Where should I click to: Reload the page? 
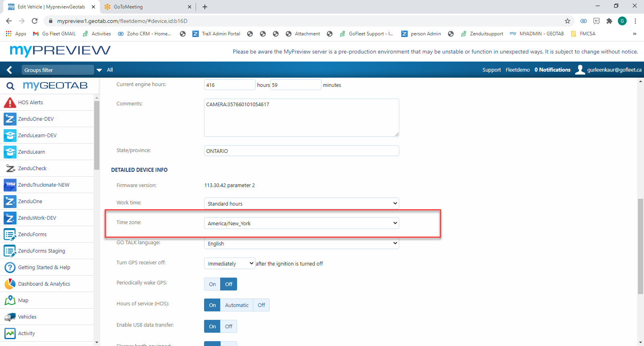[35, 21]
